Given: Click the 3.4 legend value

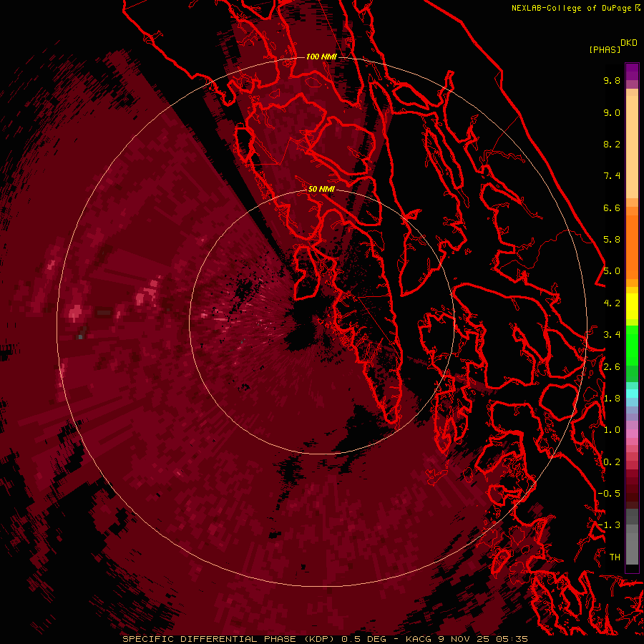Looking at the screenshot, I should pos(612,335).
